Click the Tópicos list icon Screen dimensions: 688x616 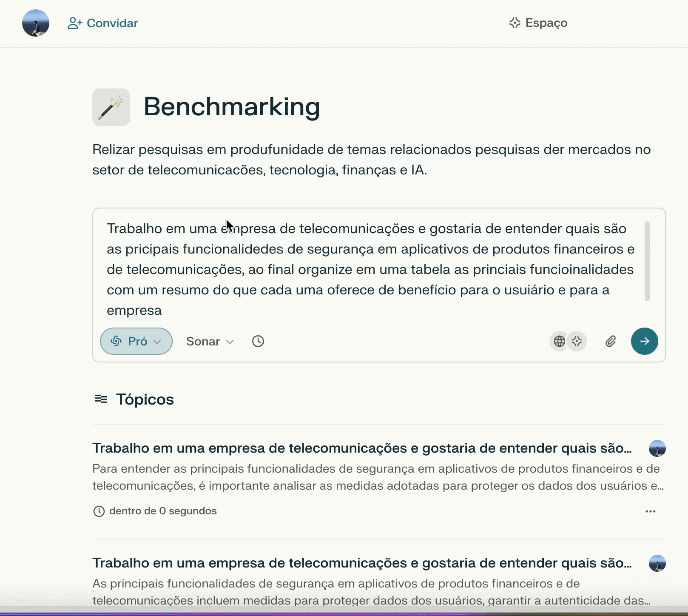101,399
